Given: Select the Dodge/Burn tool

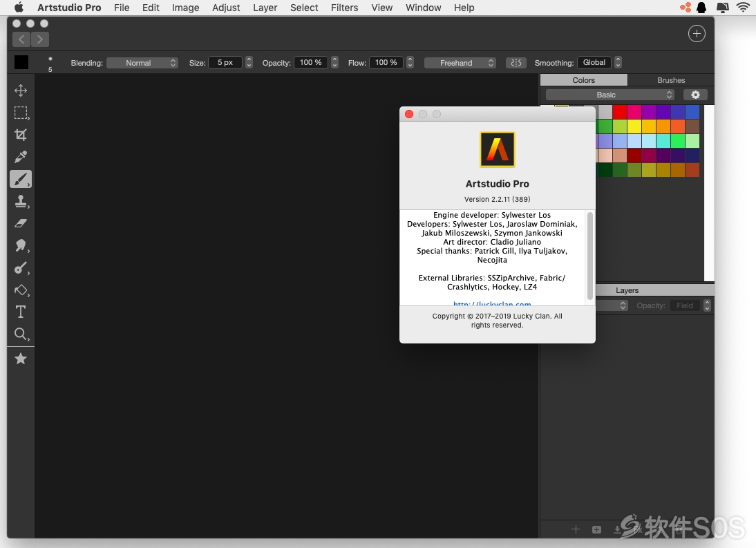Looking at the screenshot, I should (21, 268).
